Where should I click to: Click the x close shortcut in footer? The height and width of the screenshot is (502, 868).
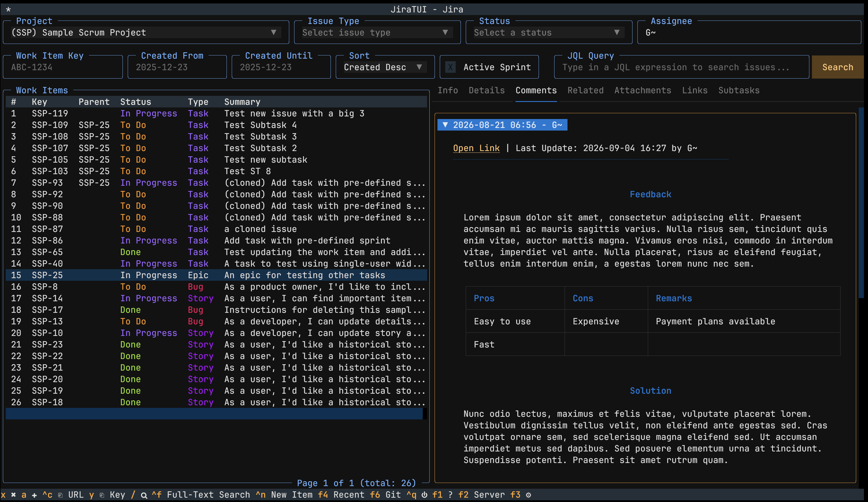pyautogui.click(x=8, y=495)
